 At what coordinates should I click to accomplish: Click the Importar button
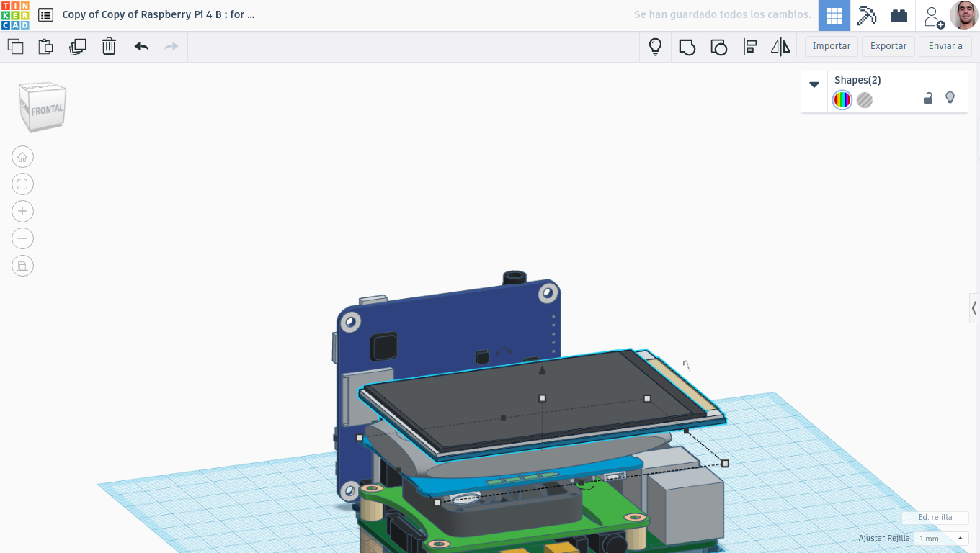[832, 46]
